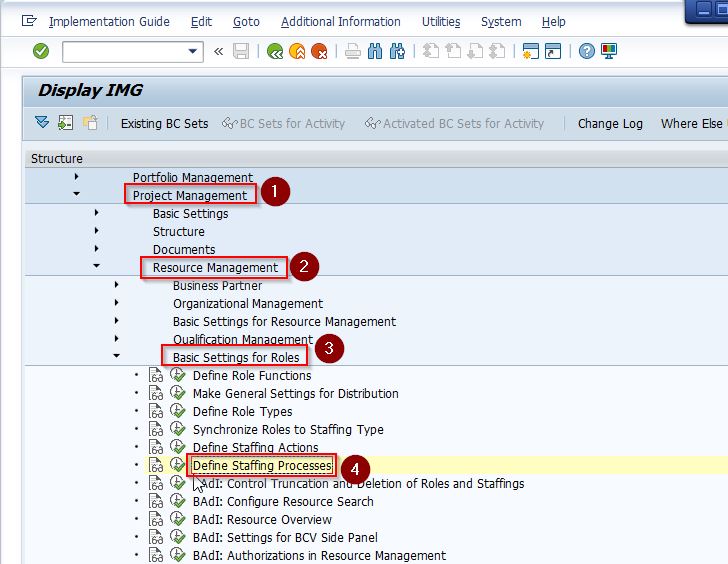The width and height of the screenshot is (728, 564).
Task: Click the Save floppy disk icon
Action: pos(241,51)
